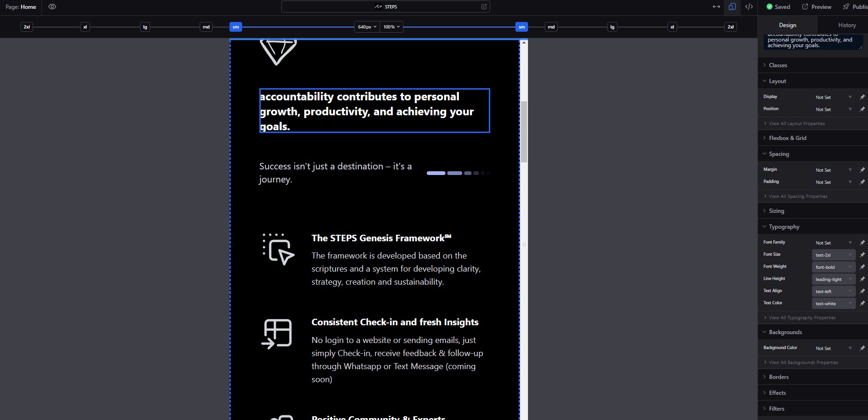Open the Display dropdown
This screenshot has width=868, height=420.
pyautogui.click(x=833, y=97)
